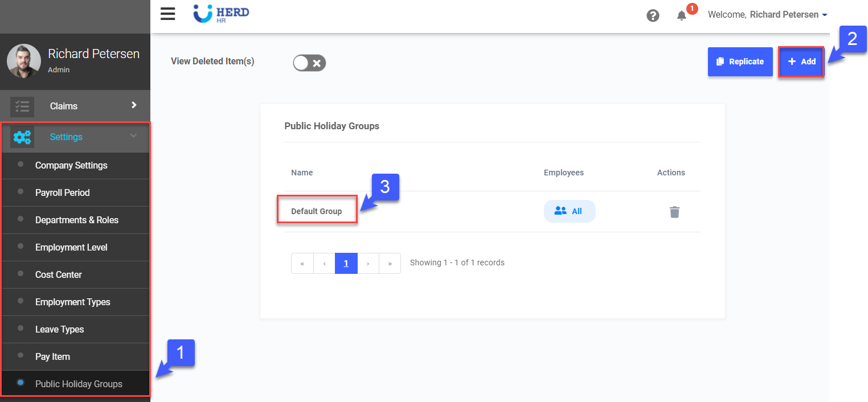Delete Default Group with trash icon
This screenshot has width=868, height=402.
pos(674,212)
